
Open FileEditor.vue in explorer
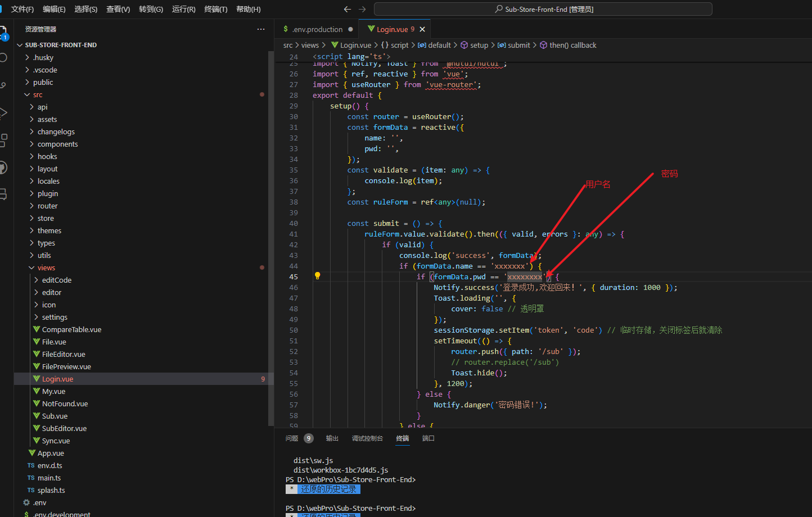pos(64,354)
